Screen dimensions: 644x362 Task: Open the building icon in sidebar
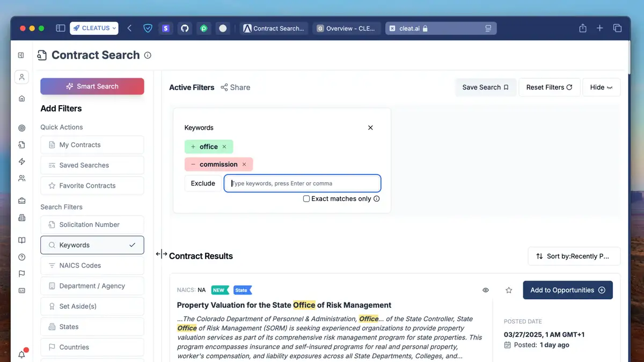(x=21, y=218)
